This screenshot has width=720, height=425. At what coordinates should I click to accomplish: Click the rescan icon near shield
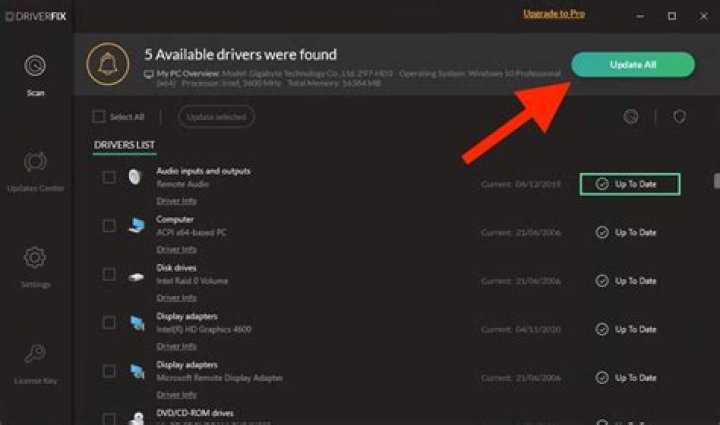(x=631, y=117)
